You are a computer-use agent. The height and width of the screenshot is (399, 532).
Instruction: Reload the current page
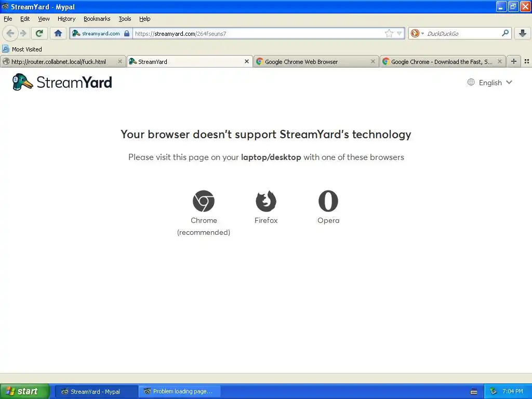point(39,33)
